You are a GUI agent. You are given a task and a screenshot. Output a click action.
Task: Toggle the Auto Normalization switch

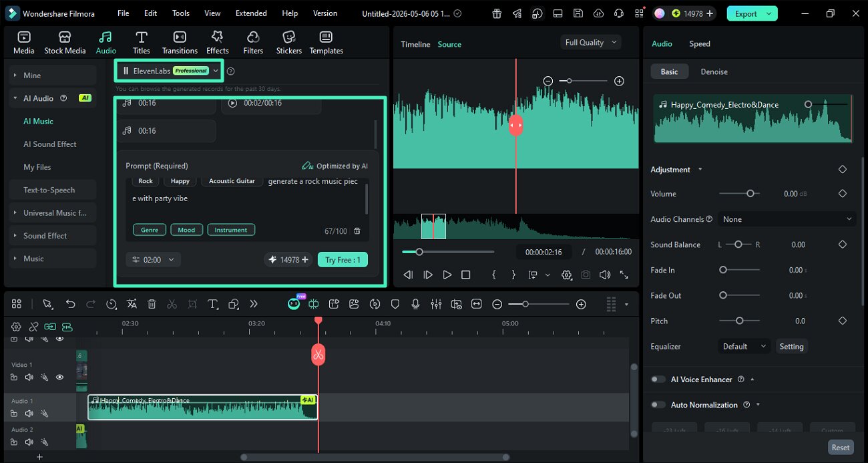tap(658, 405)
